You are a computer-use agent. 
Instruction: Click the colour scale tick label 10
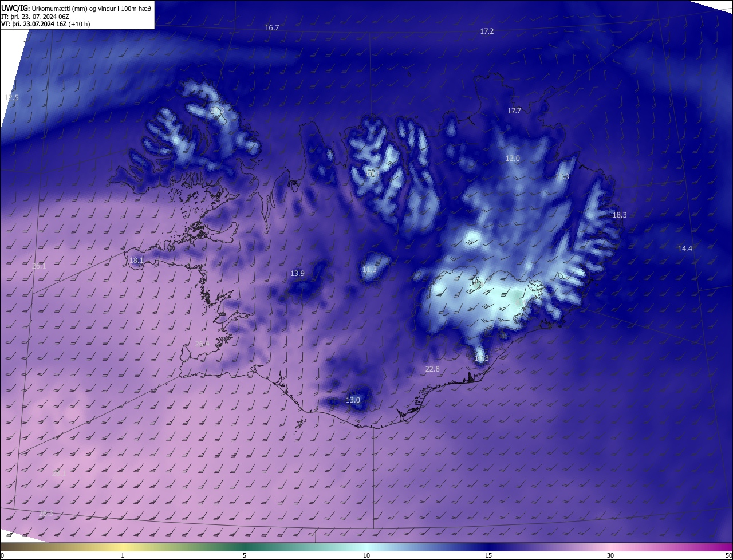click(x=366, y=555)
